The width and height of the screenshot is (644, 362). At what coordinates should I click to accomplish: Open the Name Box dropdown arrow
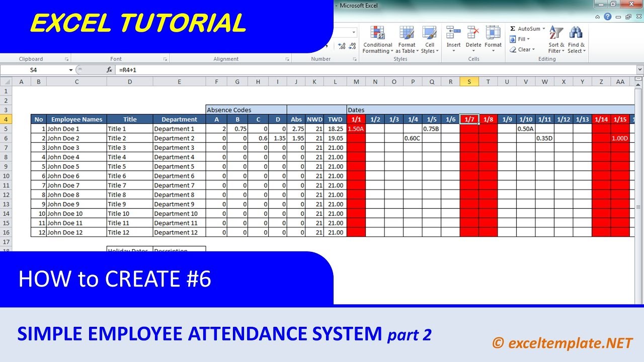pyautogui.click(x=71, y=70)
